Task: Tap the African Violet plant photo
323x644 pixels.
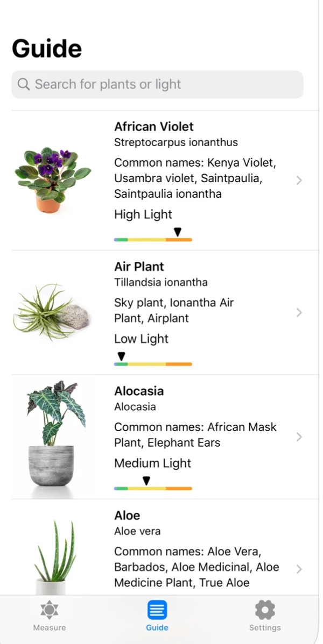Action: click(53, 180)
